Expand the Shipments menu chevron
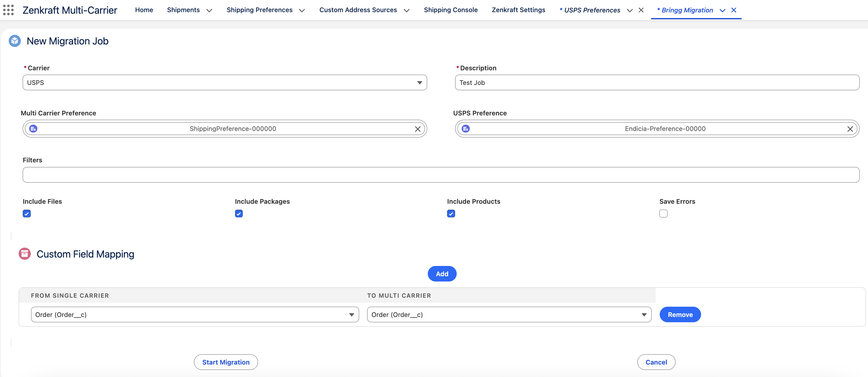The image size is (868, 377). coord(209,10)
